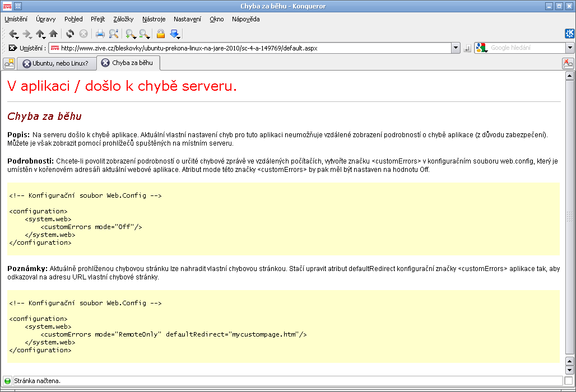Print the page using printer icon

pos(100,34)
